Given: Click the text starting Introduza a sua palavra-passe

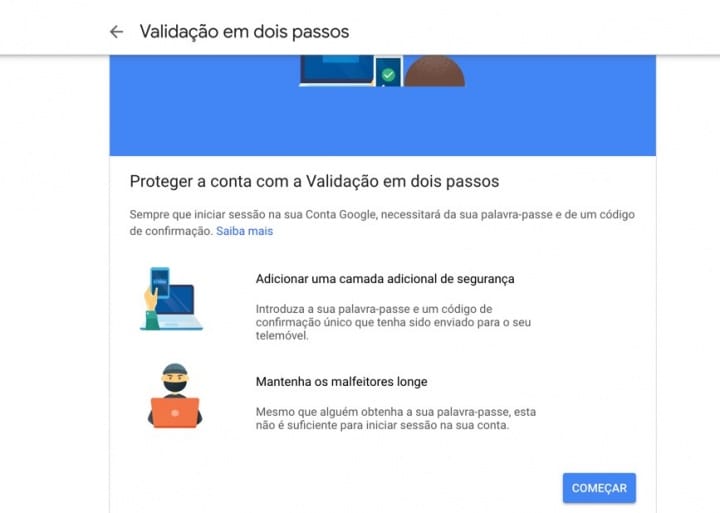Looking at the screenshot, I should tap(393, 322).
